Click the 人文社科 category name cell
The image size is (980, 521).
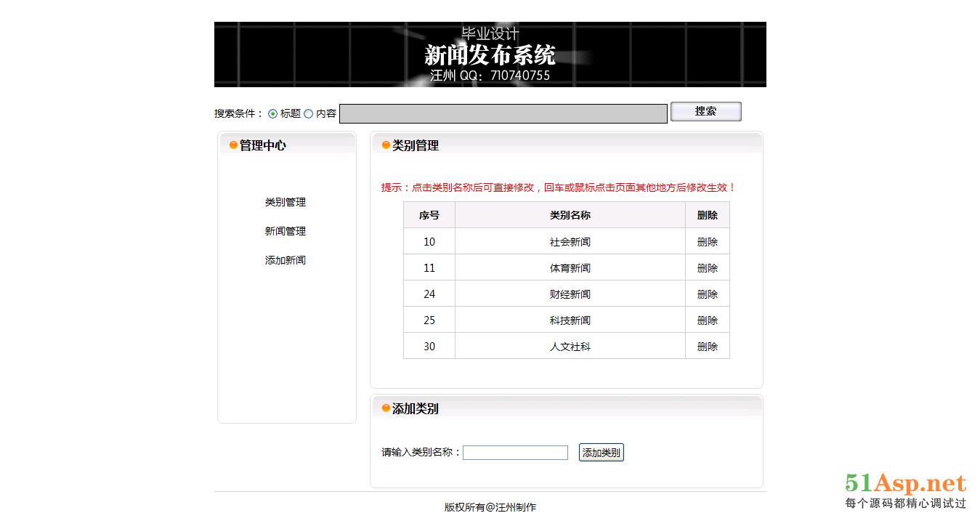(570, 347)
